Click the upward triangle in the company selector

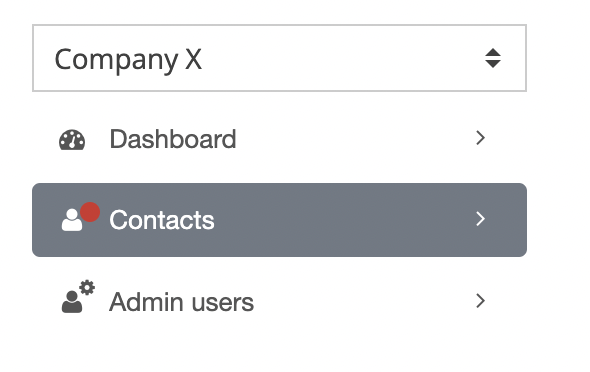pos(493,52)
